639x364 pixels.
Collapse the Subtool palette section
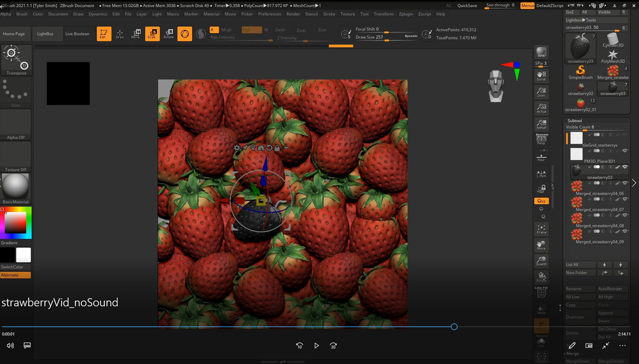point(575,121)
